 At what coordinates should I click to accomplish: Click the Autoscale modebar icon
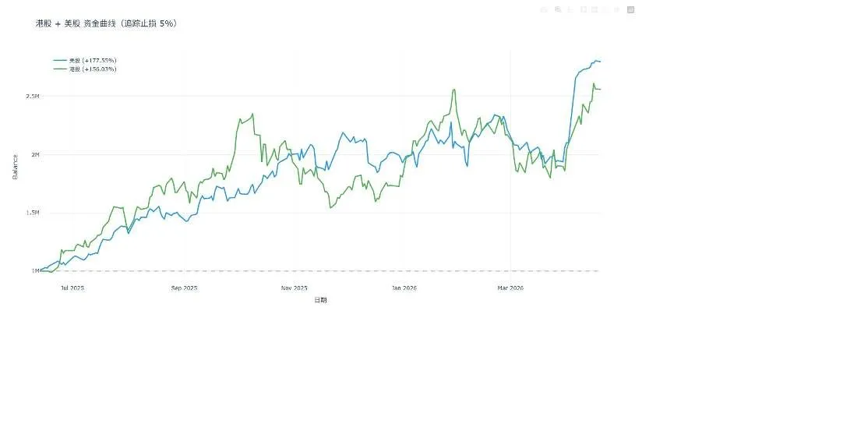coord(605,9)
